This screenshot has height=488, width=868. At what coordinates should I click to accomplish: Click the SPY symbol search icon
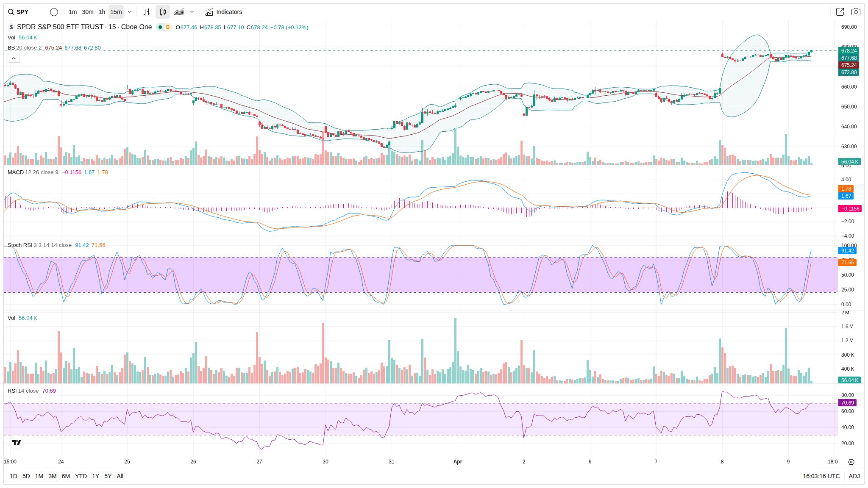tap(11, 12)
